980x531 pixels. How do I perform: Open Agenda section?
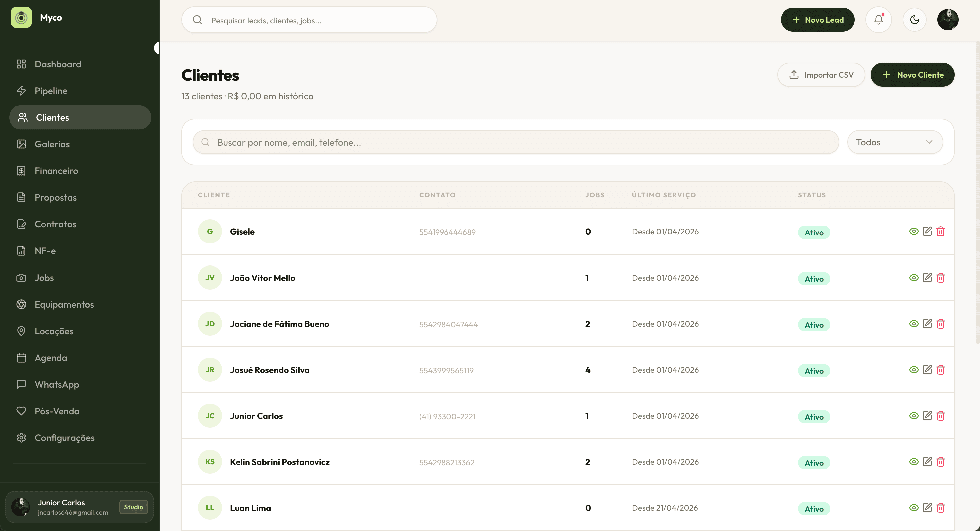80,358
